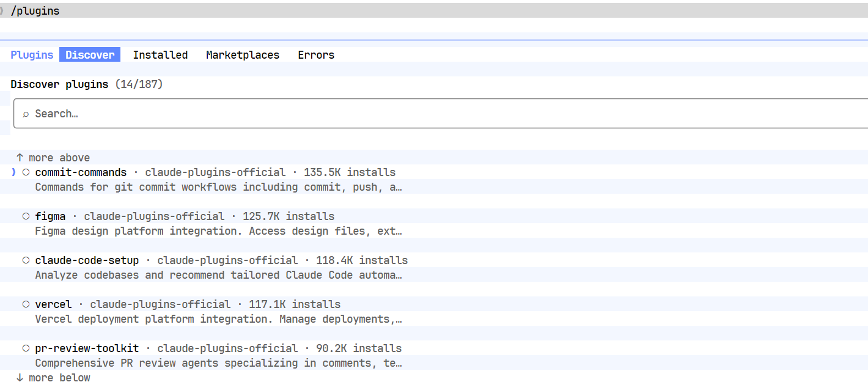The width and height of the screenshot is (868, 382).
Task: Toggle the commit-commands plugin radio circle
Action: click(x=26, y=172)
